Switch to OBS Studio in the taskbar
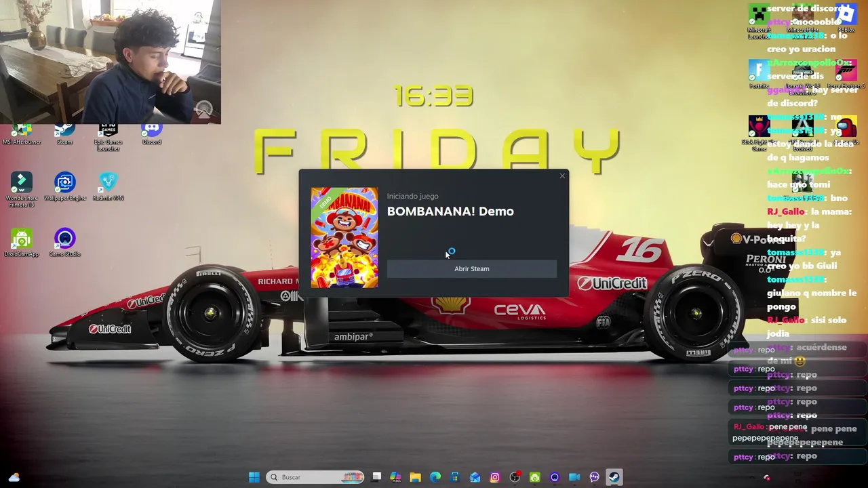The width and height of the screenshot is (868, 488). coord(515,477)
